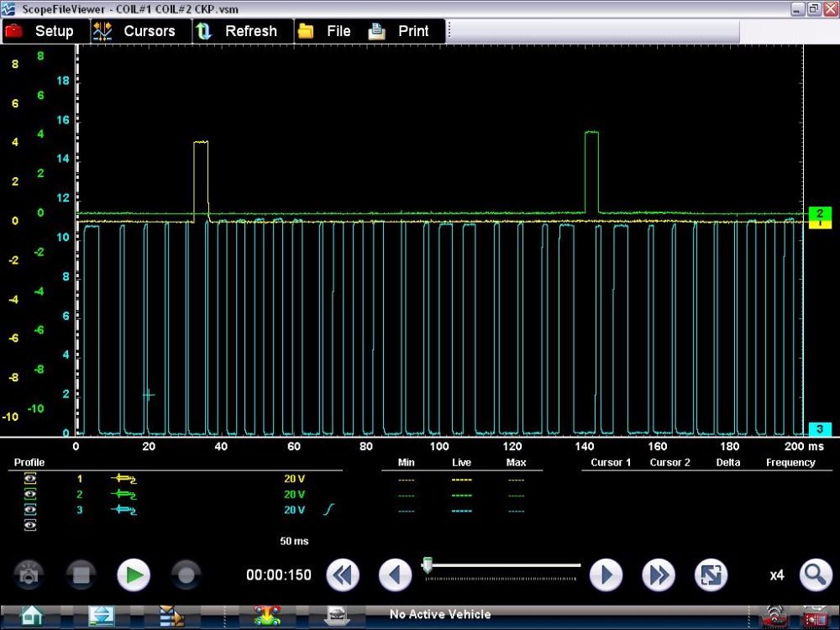The height and width of the screenshot is (630, 840).
Task: Step back one frame with left arrow
Action: point(396,575)
